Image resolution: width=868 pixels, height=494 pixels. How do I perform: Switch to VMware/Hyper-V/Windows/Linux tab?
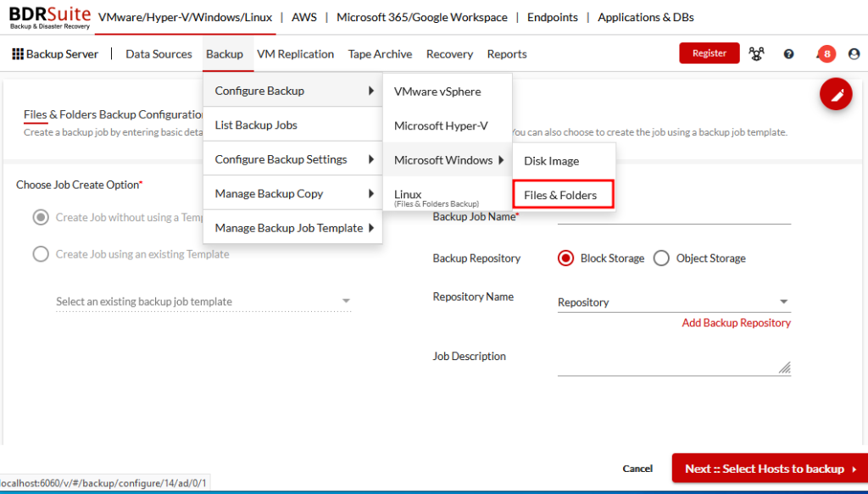pos(185,17)
